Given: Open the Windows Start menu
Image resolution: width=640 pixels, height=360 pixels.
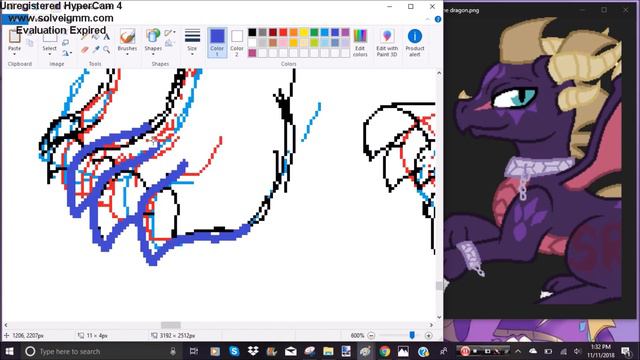Looking at the screenshot, I should tap(9, 351).
